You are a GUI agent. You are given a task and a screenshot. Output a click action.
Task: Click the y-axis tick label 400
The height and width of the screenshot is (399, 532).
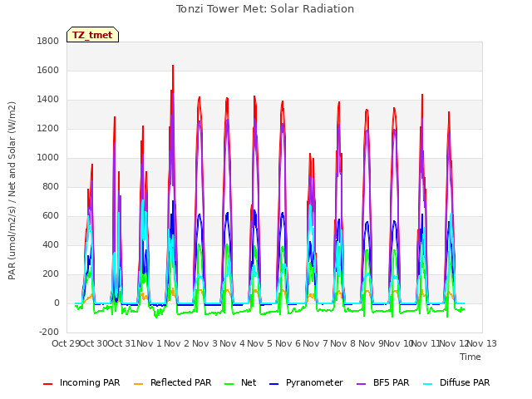(x=51, y=245)
